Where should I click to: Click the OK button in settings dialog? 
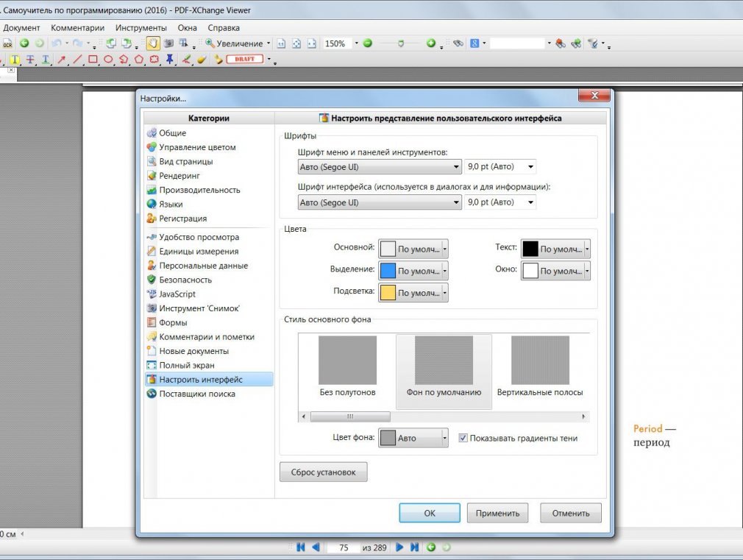coord(430,513)
